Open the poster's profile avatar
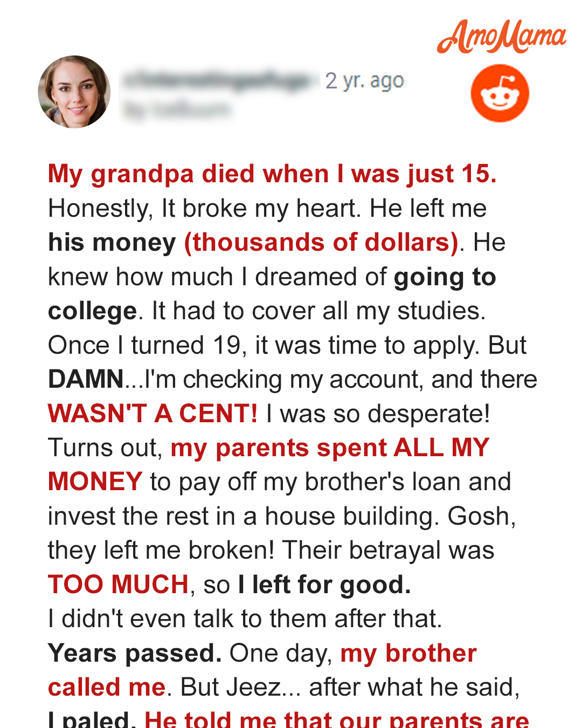Screen dimensions: 582x728 (x=74, y=92)
